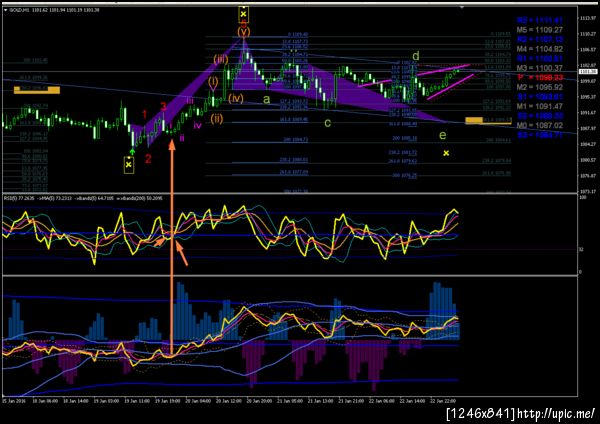This screenshot has width=600, height=424.
Task: Select the red wave label '3'
Action: pos(163,106)
